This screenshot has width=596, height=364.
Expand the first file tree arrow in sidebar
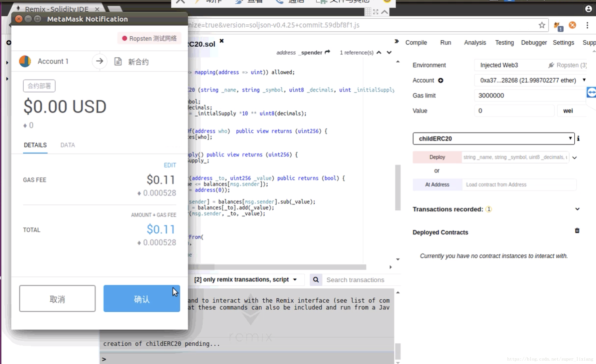click(x=7, y=63)
